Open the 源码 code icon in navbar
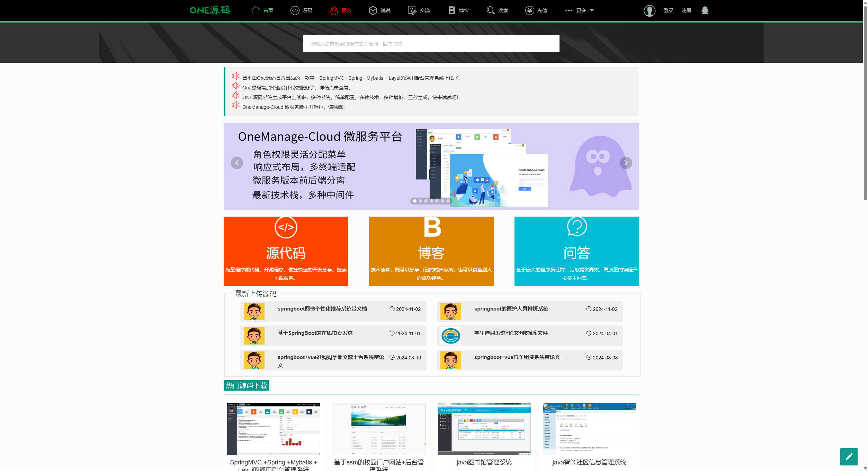This screenshot has height=471, width=868. [295, 10]
